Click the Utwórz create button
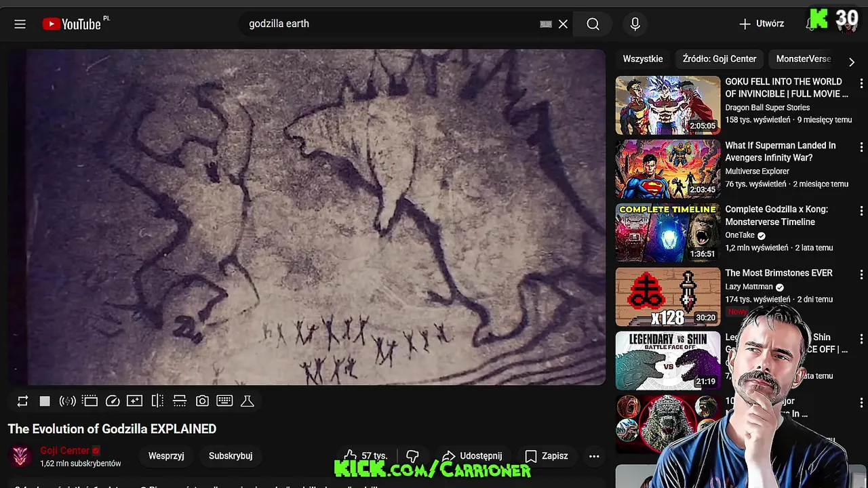This screenshot has height=488, width=868. pyautogui.click(x=762, y=24)
